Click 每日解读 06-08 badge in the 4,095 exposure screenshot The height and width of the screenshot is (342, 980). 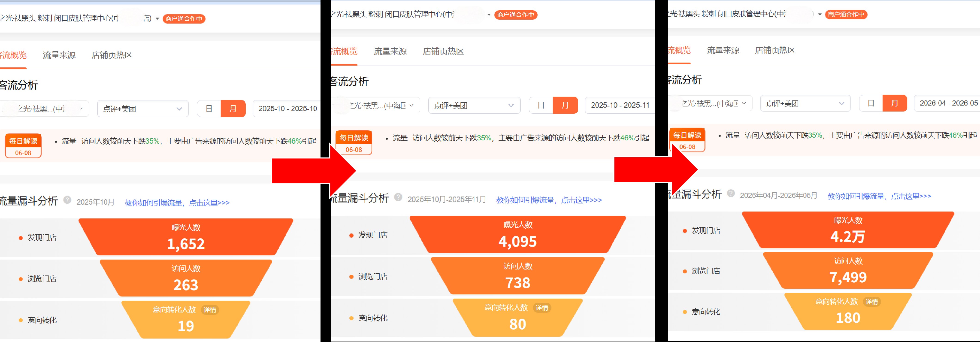[354, 143]
